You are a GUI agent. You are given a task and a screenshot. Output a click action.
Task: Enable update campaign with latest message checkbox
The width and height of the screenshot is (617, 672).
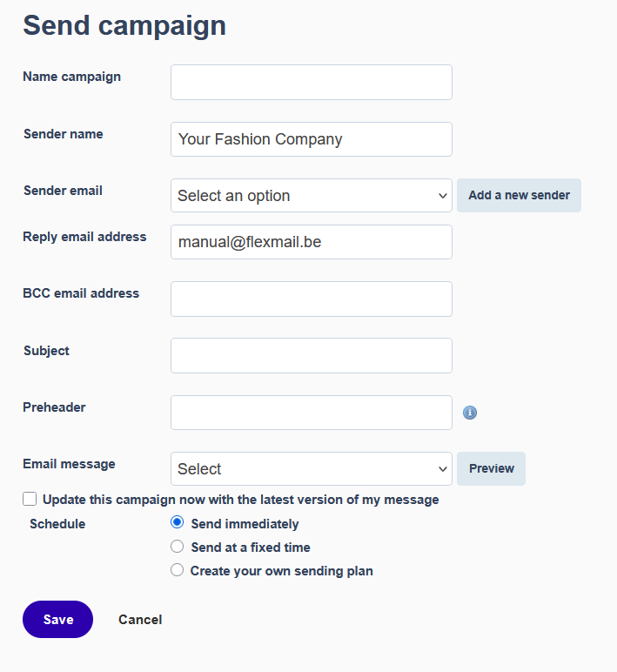click(x=30, y=500)
